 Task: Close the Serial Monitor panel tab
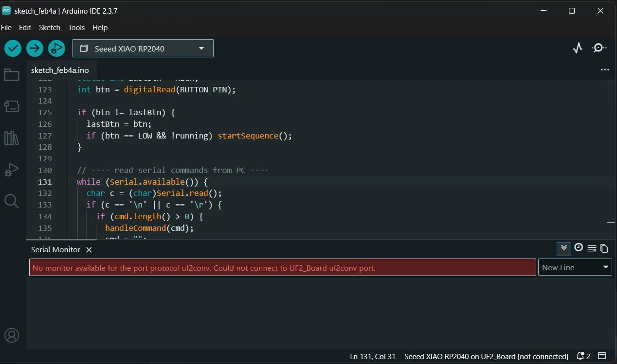[89, 250]
